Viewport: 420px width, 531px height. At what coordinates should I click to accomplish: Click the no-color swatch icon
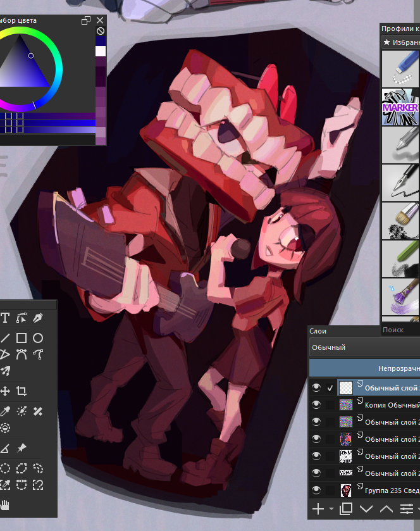click(101, 31)
